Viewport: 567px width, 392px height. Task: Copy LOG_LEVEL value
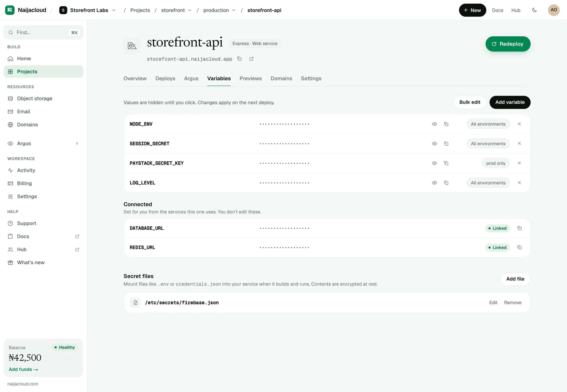(x=446, y=183)
